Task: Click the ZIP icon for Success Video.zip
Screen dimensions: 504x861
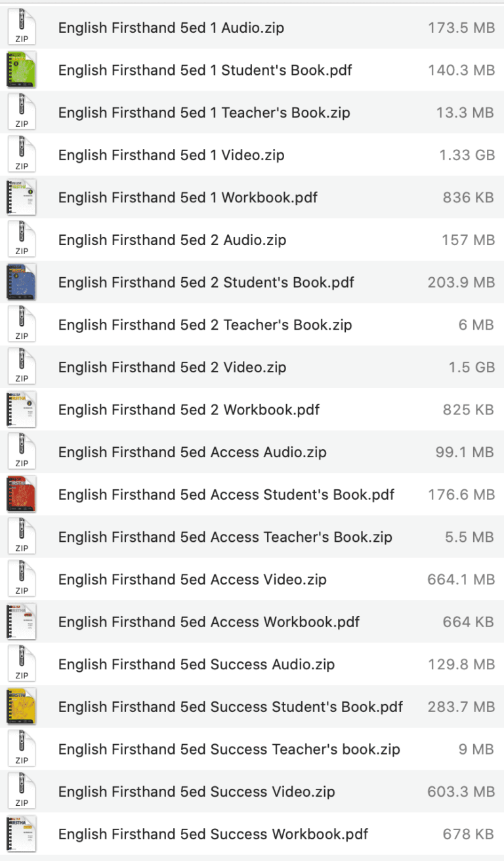Action: click(x=22, y=791)
